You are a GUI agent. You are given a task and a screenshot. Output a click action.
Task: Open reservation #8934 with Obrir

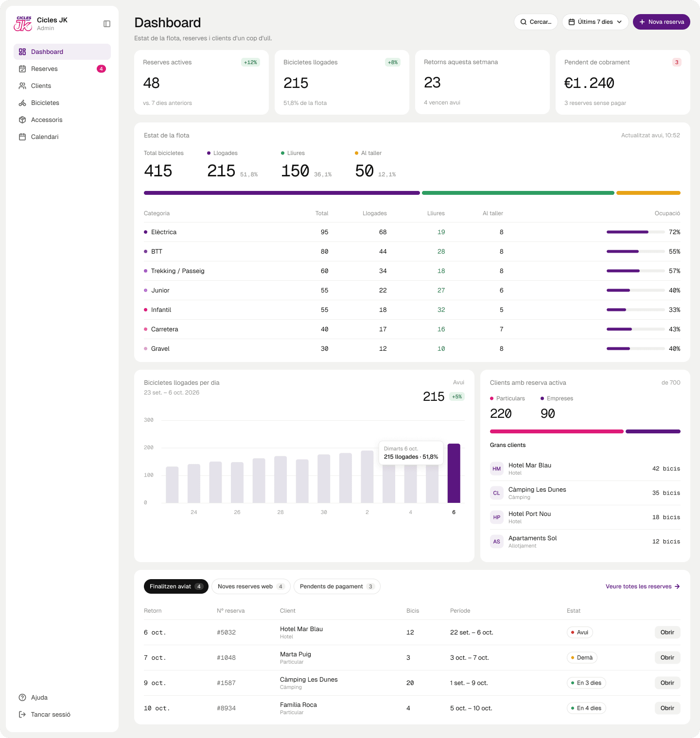pyautogui.click(x=667, y=708)
